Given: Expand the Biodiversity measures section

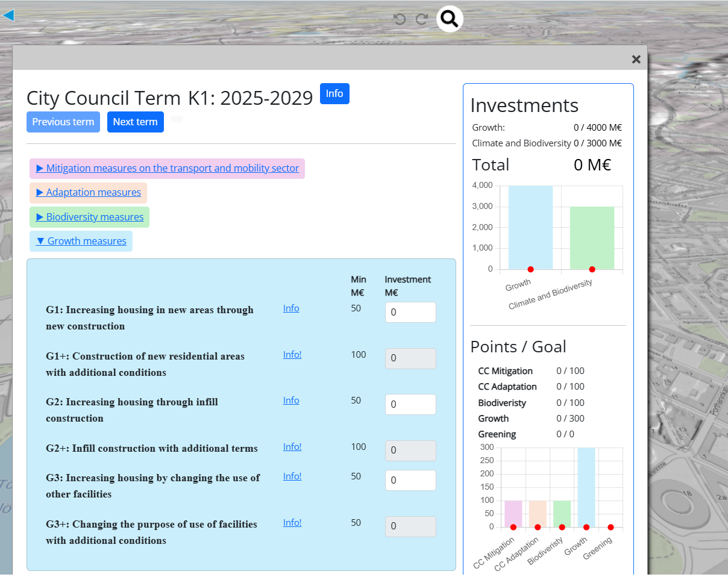Looking at the screenshot, I should [x=90, y=217].
